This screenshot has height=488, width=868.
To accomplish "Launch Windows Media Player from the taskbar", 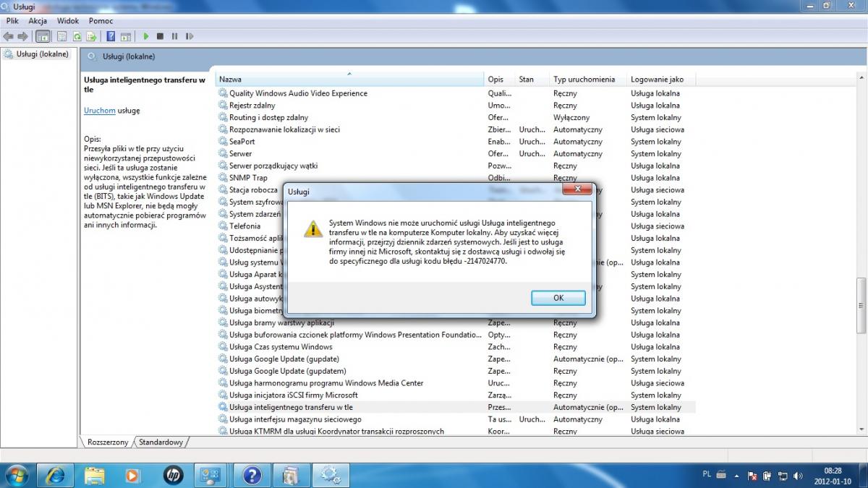I will 133,475.
